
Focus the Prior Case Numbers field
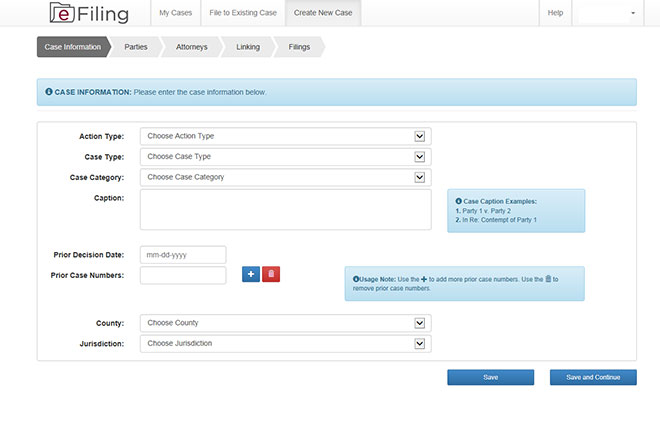point(183,275)
